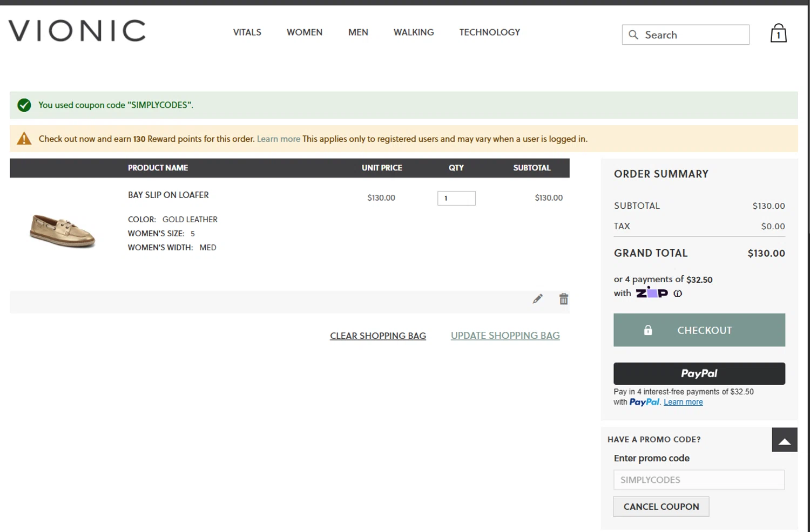Click the search magnifier icon

coord(633,35)
